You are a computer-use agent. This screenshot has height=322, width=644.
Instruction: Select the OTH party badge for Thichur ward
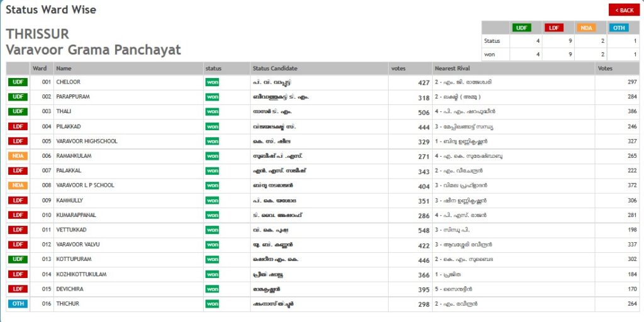point(18,304)
